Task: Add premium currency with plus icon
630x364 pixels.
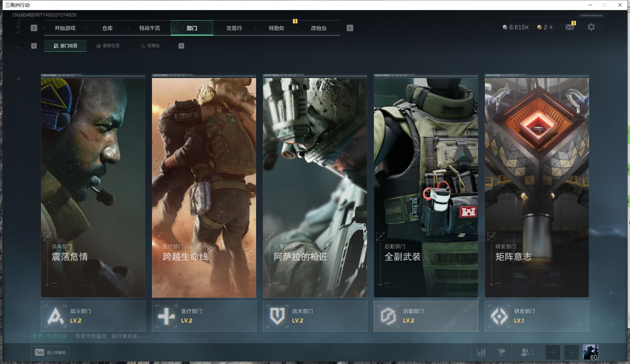Action: click(551, 27)
